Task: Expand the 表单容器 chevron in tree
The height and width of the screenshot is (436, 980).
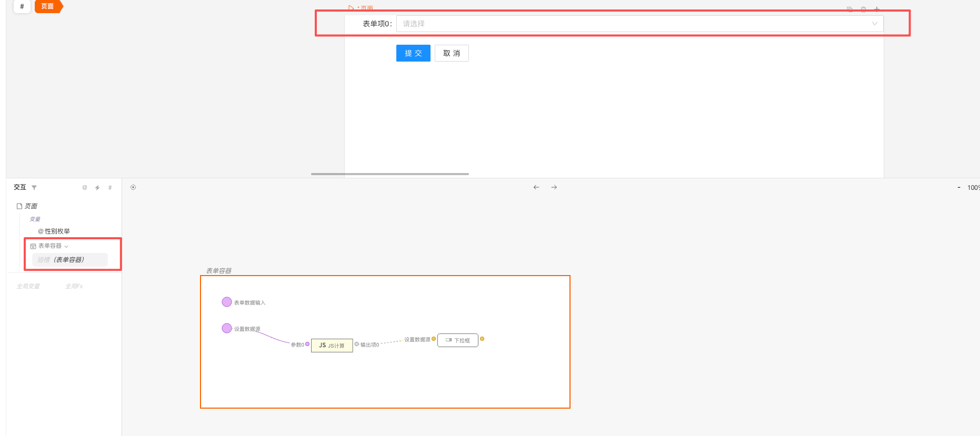Action: pyautogui.click(x=66, y=246)
